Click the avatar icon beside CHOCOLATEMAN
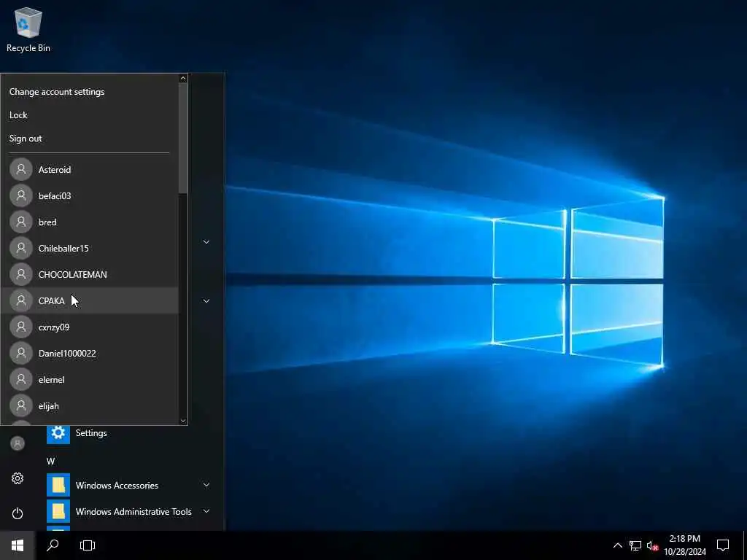747x560 pixels. point(21,274)
